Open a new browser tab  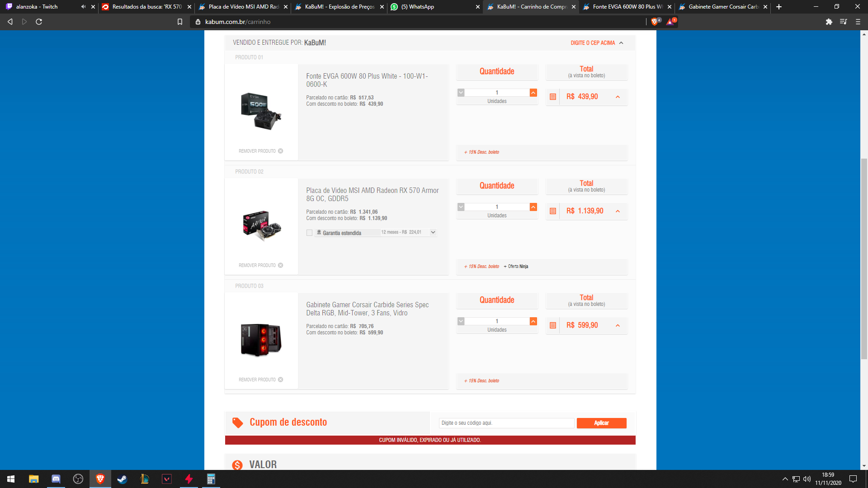(x=778, y=7)
